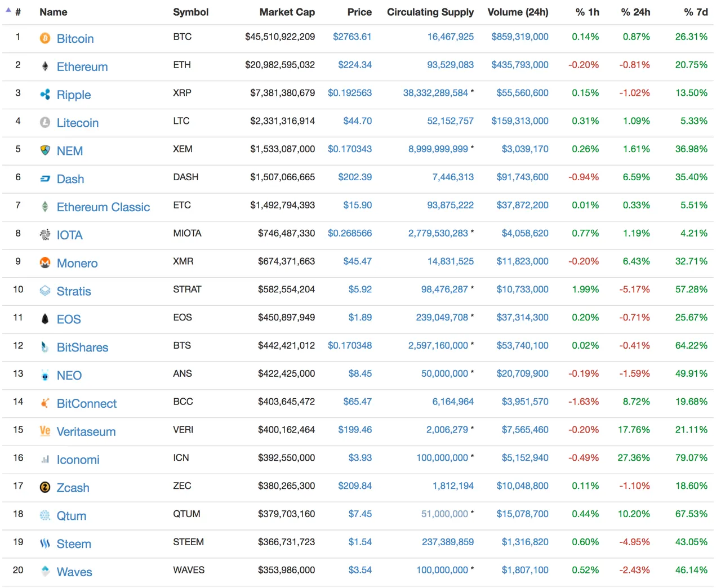Sort by the % 7d column header
Viewport: 721px width, 588px height.
[x=696, y=12]
